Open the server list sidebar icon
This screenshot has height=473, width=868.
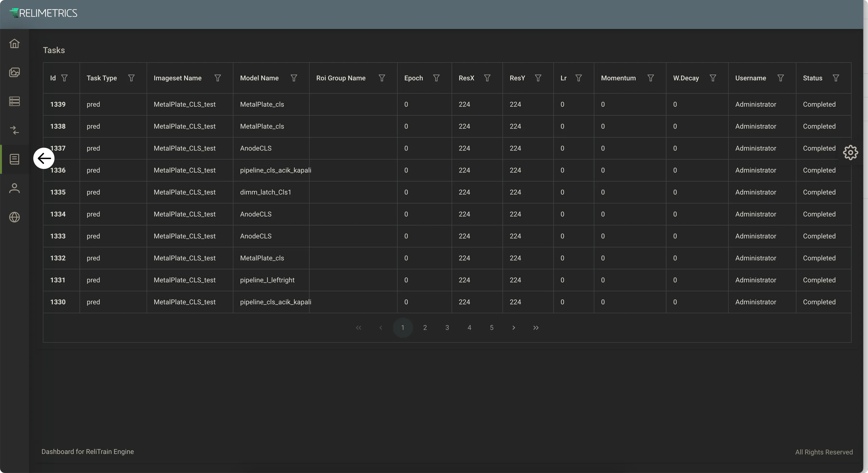(14, 101)
